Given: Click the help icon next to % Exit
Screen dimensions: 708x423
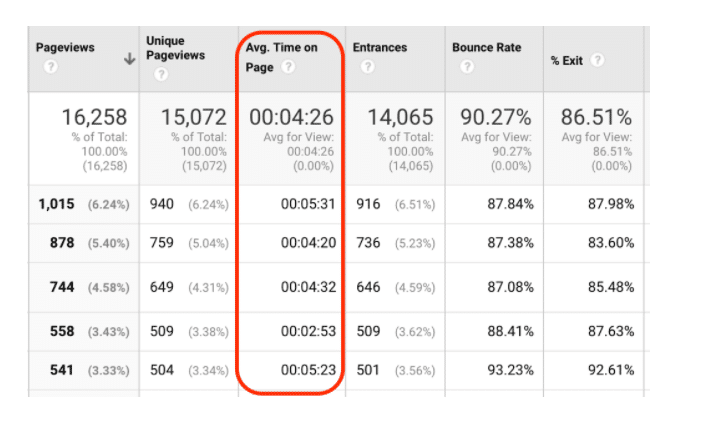Looking at the screenshot, I should [x=597, y=60].
